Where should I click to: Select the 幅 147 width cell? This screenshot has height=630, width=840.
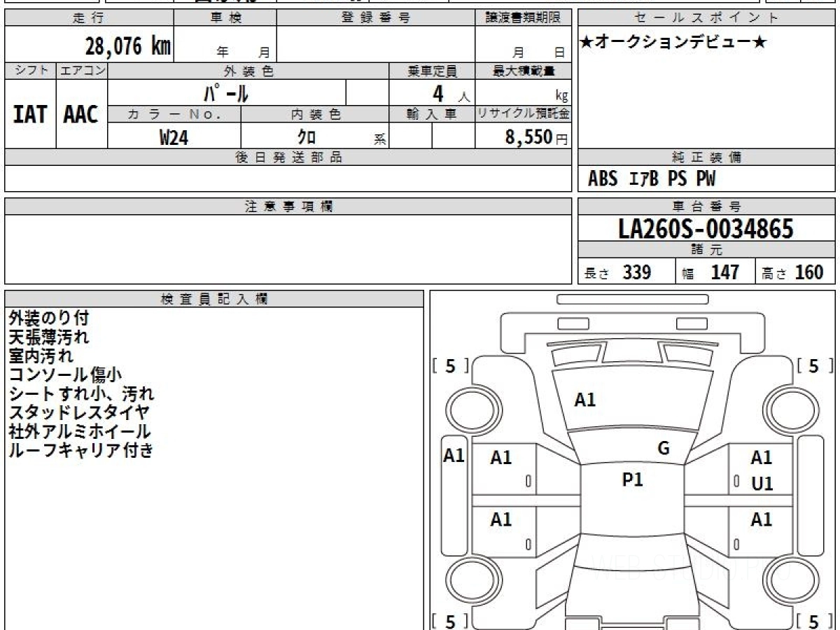(715, 272)
